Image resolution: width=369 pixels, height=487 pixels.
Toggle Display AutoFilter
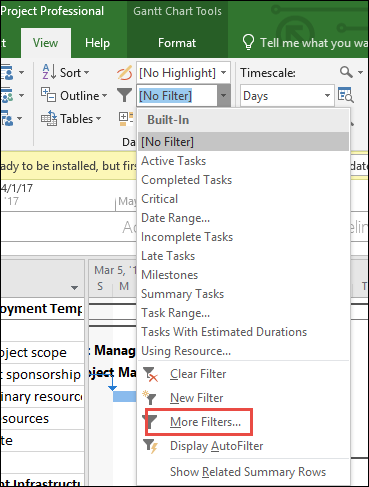[x=217, y=446]
